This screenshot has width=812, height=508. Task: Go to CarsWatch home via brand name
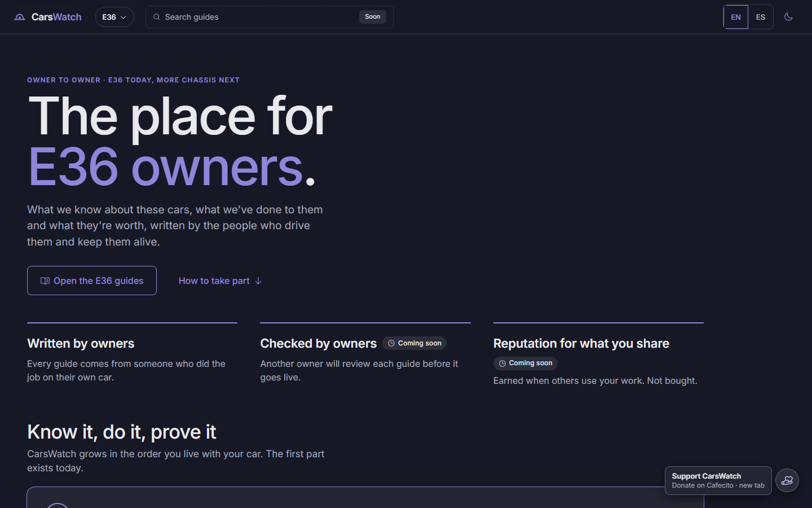[56, 17]
